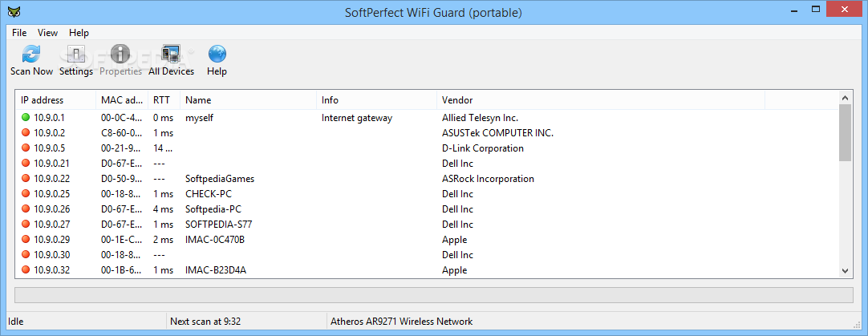The height and width of the screenshot is (336, 868).
Task: Click the vertical scrollbar thumb of device list
Action: 845,133
